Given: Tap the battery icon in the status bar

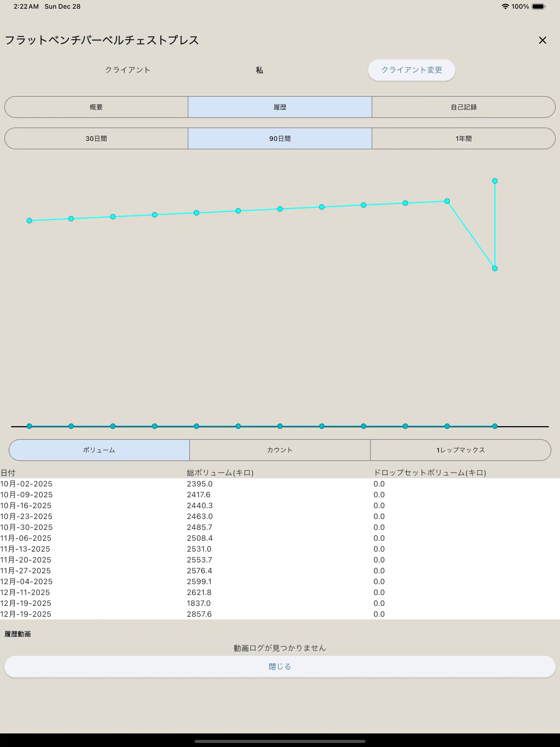Looking at the screenshot, I should tap(538, 7).
